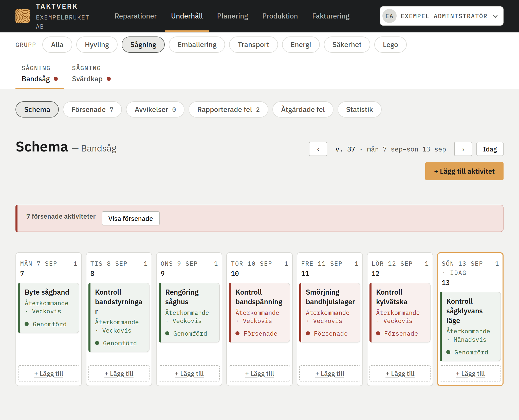519x420 pixels.
Task: Select the Hyvling group filter
Action: (97, 45)
